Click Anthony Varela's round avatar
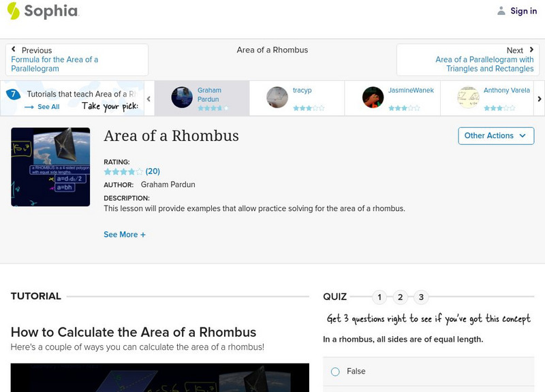Viewport: 545px width, 392px height. 468,97
